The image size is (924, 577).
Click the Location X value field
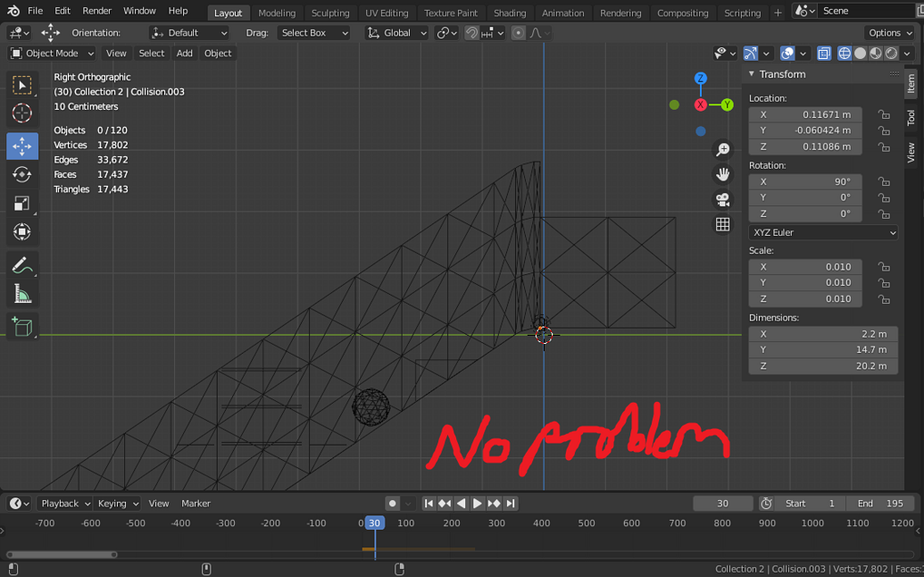805,114
